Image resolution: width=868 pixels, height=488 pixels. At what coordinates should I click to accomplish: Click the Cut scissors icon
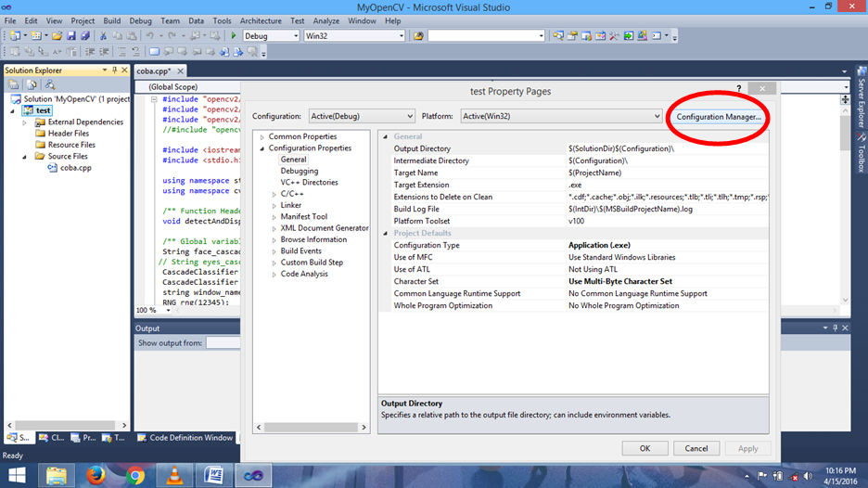(x=103, y=36)
